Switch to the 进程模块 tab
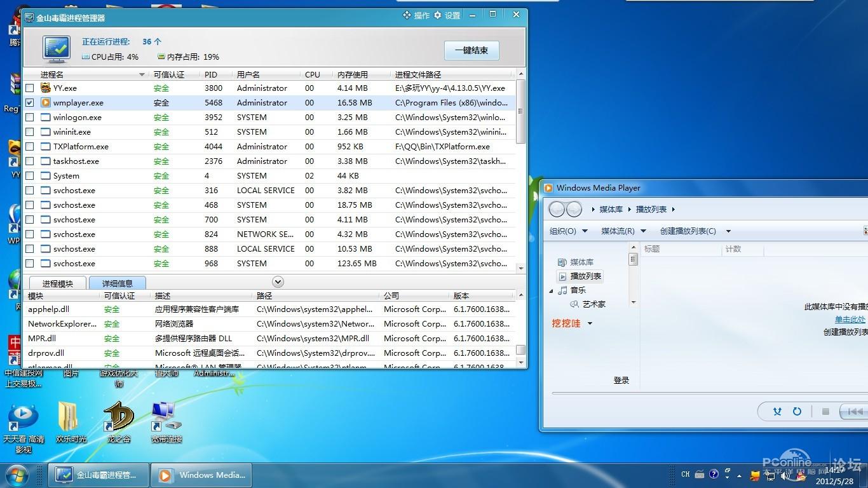Image resolution: width=868 pixels, height=488 pixels. pyautogui.click(x=58, y=283)
